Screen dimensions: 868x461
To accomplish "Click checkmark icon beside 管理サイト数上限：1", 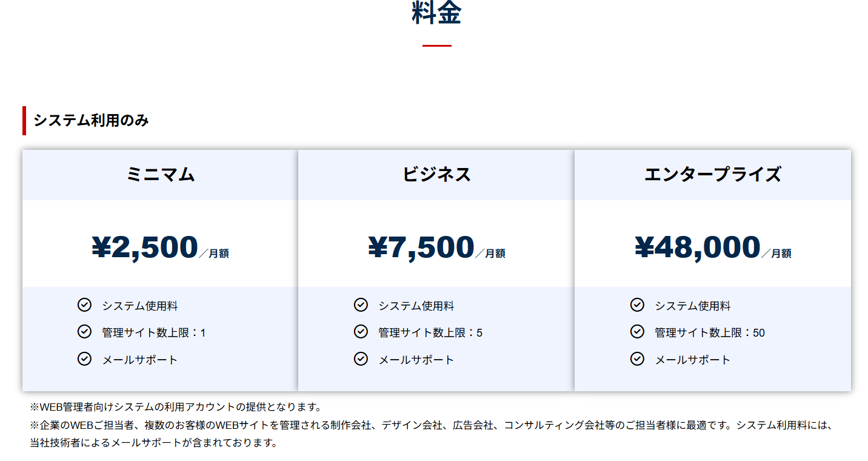I will coord(84,331).
